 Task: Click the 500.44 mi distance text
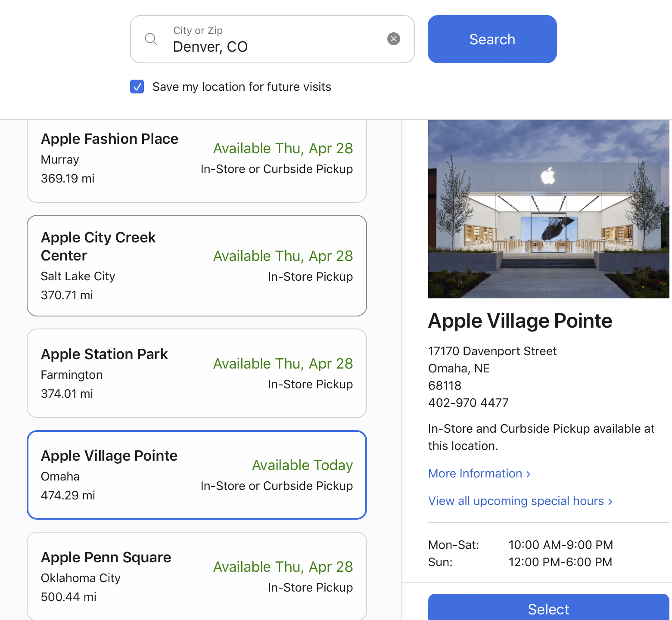[68, 597]
